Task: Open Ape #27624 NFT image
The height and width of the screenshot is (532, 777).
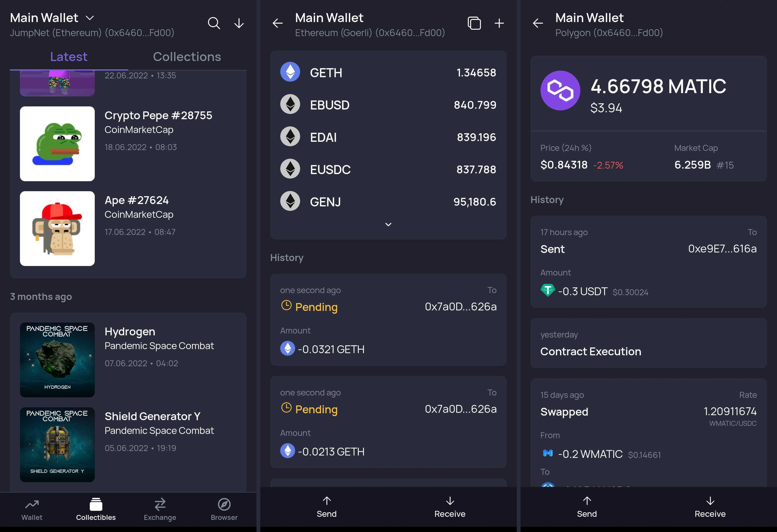Action: [57, 228]
